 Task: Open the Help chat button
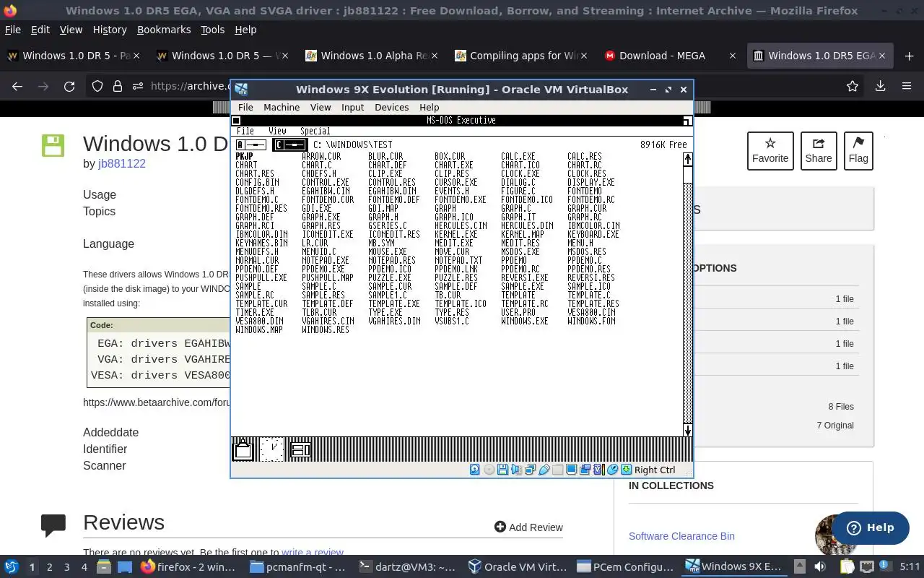point(871,527)
